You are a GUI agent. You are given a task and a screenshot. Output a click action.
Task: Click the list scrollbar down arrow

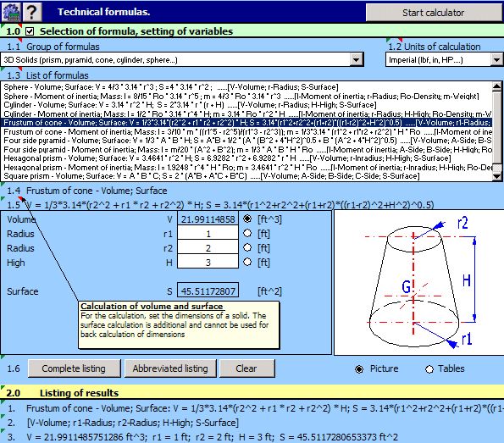(x=497, y=176)
